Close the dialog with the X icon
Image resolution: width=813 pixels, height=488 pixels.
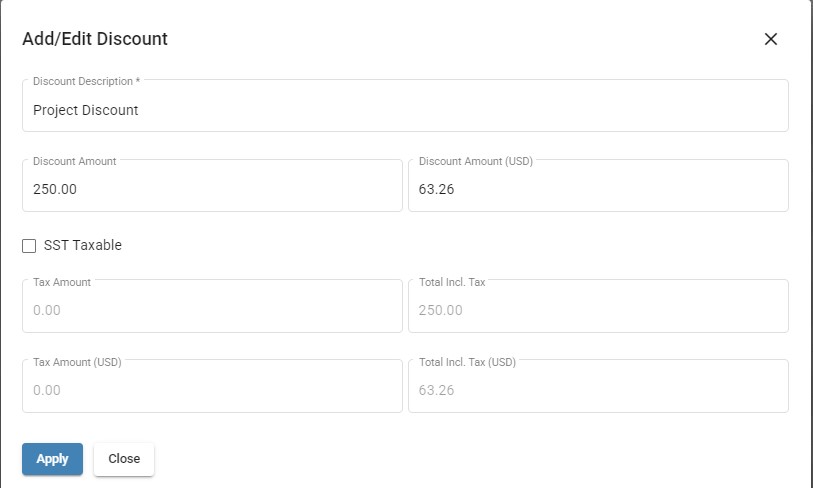click(770, 39)
